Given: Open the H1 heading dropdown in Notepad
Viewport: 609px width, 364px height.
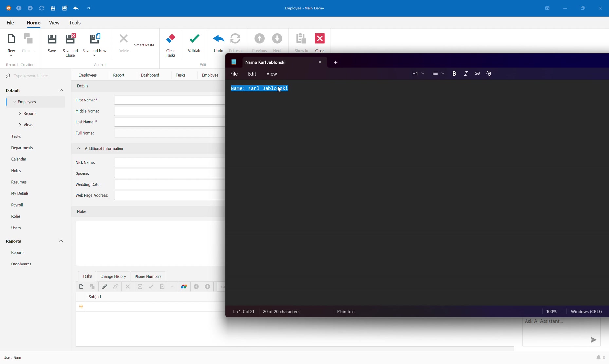Looking at the screenshot, I should 418,74.
